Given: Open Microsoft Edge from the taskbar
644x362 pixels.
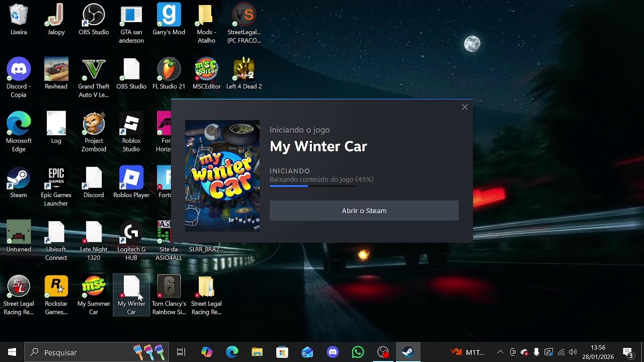Looking at the screenshot, I should (232, 352).
